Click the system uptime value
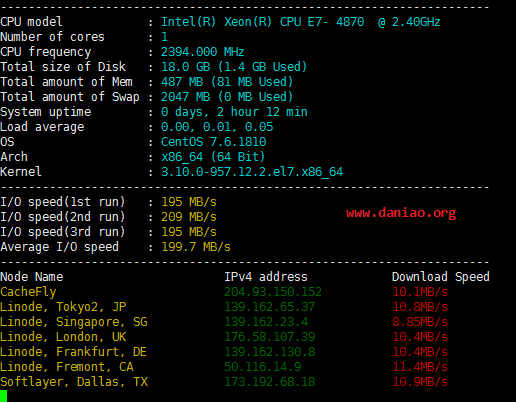The width and height of the screenshot is (516, 402). [x=234, y=112]
